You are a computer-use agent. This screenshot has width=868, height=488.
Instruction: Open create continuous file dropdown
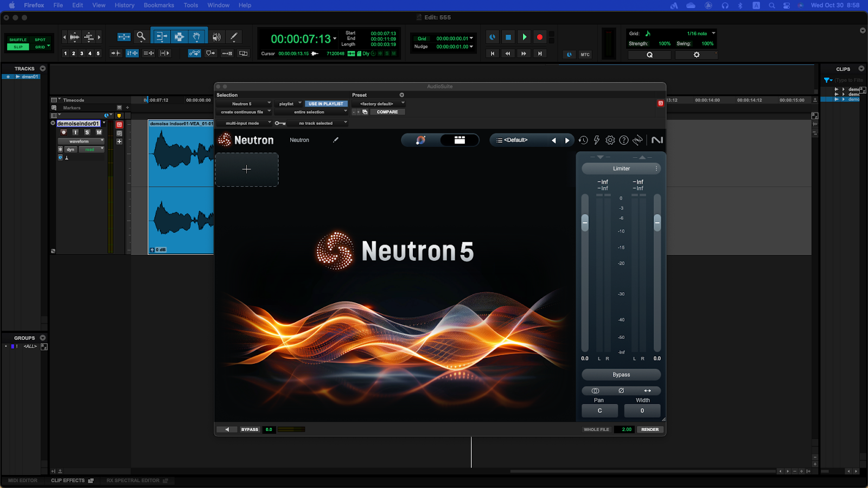[x=244, y=112]
